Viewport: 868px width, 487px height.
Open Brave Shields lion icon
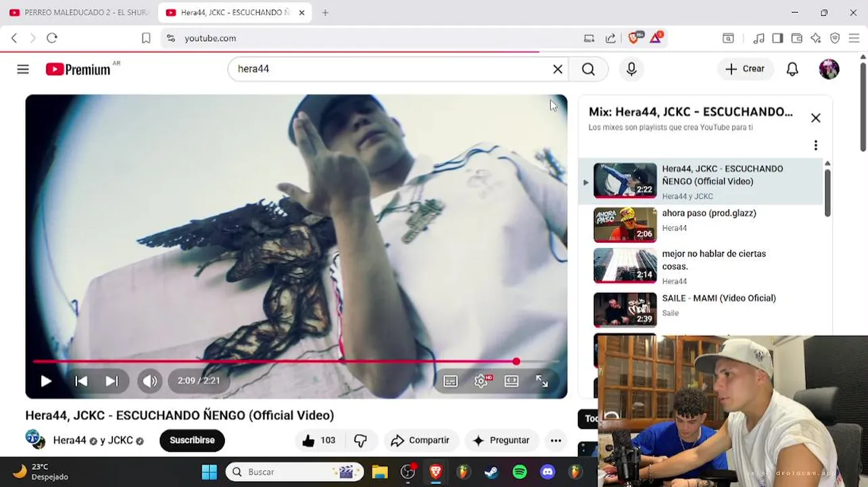[x=634, y=38]
